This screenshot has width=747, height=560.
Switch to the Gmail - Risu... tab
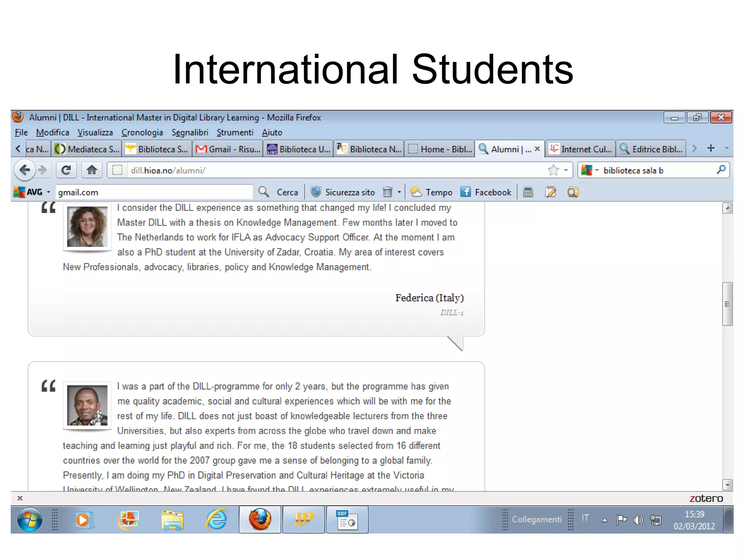228,149
